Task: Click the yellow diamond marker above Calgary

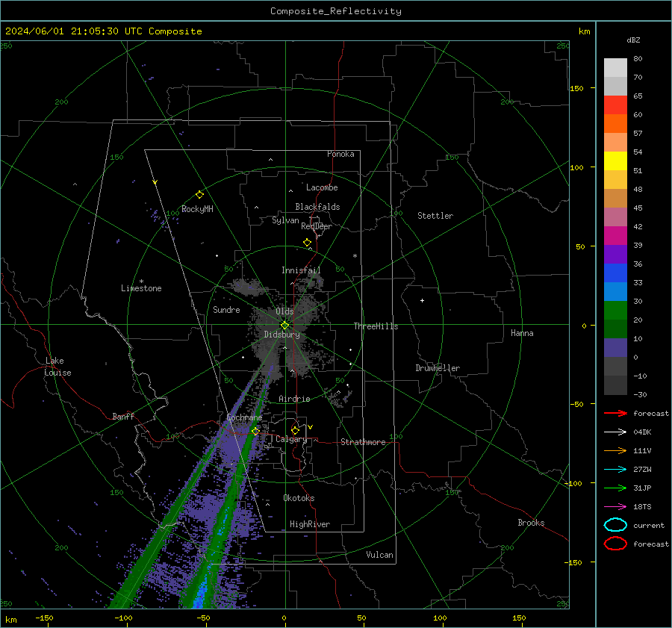Action: (295, 430)
